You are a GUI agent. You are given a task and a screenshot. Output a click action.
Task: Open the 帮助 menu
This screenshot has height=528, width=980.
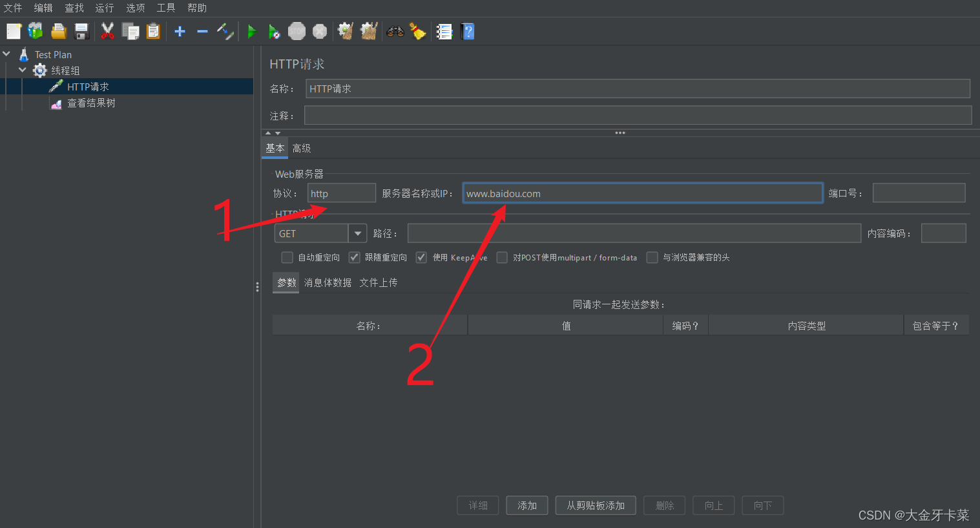[197, 8]
